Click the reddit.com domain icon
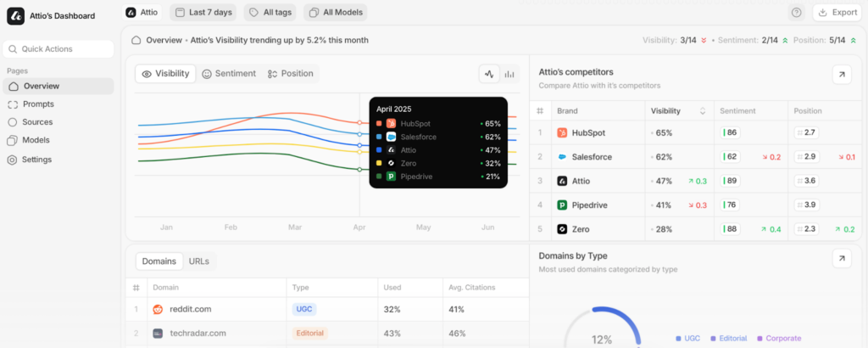This screenshot has height=348, width=868. point(158,310)
